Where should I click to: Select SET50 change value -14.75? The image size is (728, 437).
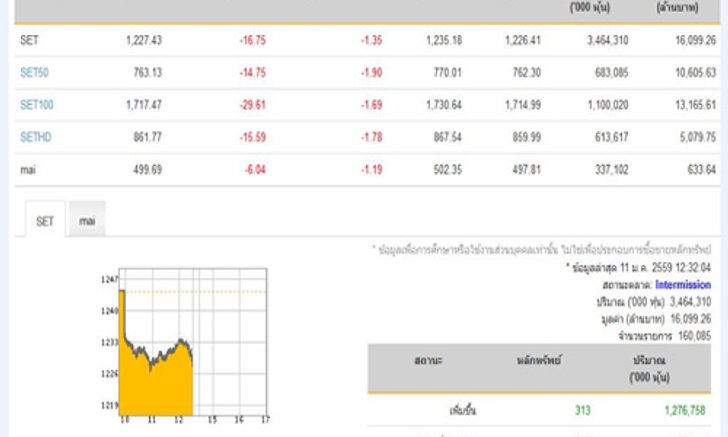(x=253, y=72)
